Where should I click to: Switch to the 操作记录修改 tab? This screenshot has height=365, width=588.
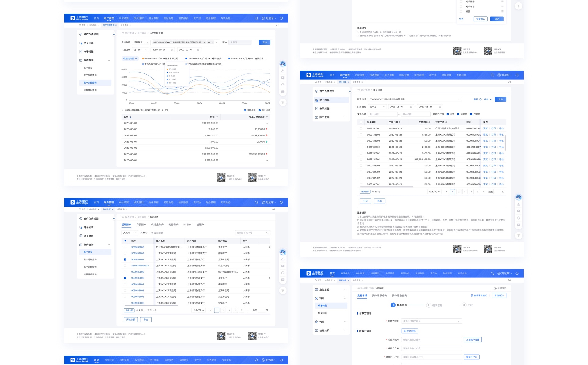tap(379, 296)
